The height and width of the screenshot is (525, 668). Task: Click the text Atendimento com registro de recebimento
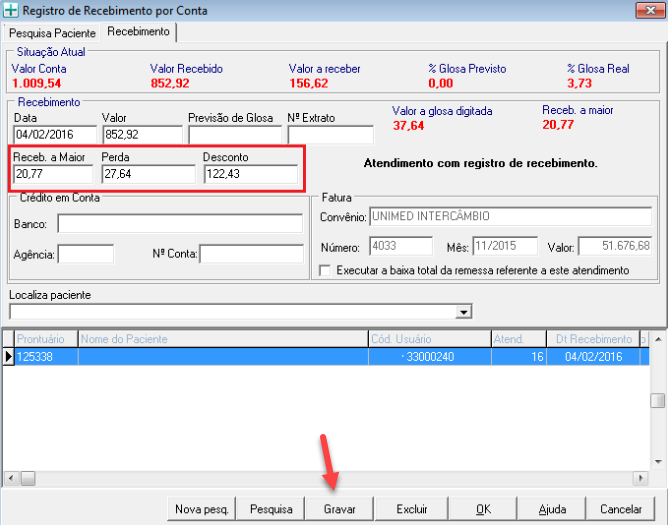coord(481,163)
